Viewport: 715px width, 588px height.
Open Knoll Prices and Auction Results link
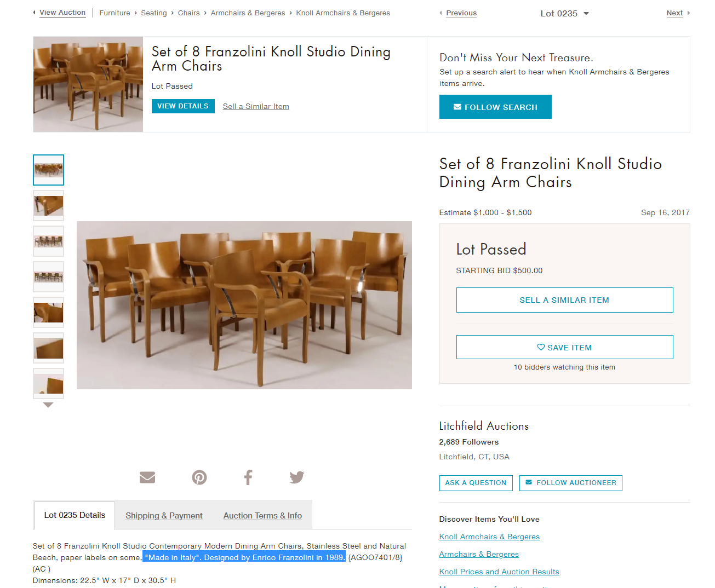point(499,572)
